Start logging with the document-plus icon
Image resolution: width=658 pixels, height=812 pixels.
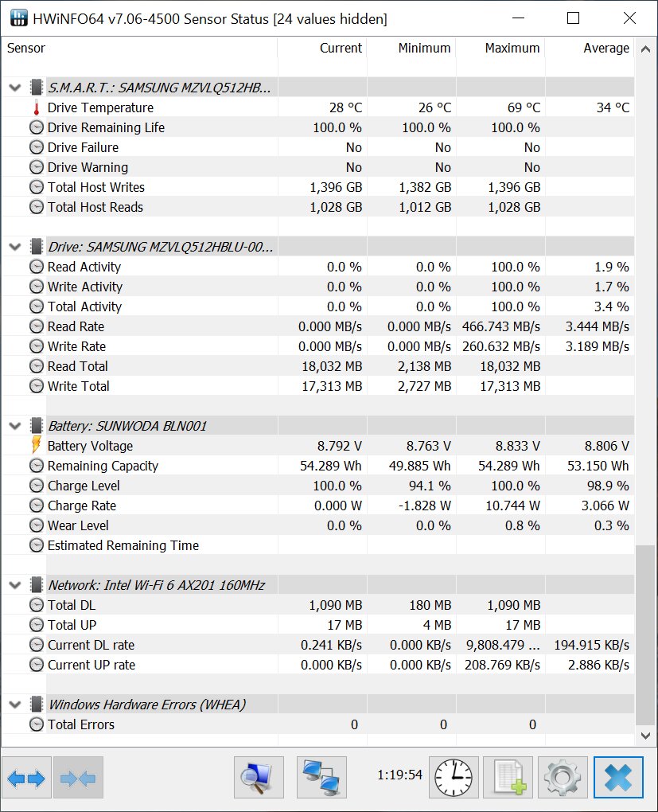508,778
